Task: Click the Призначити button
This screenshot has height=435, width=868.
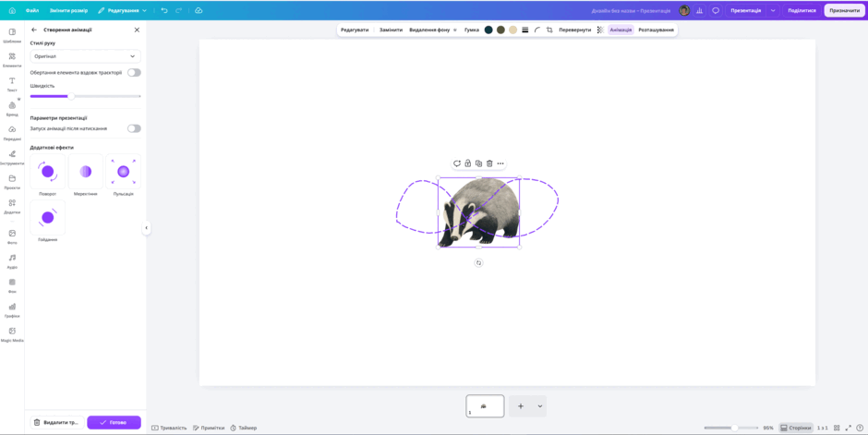Action: tap(844, 10)
